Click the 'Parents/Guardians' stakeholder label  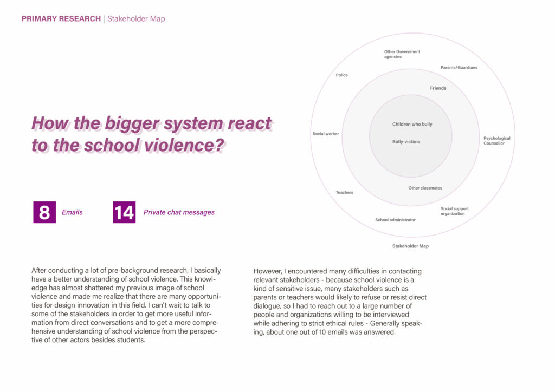(459, 68)
